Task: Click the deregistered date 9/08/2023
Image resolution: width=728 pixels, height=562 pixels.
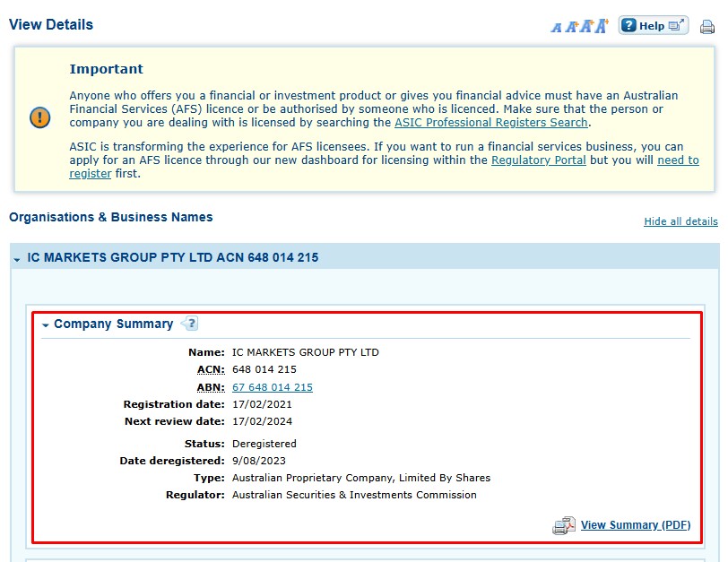Action: click(258, 461)
